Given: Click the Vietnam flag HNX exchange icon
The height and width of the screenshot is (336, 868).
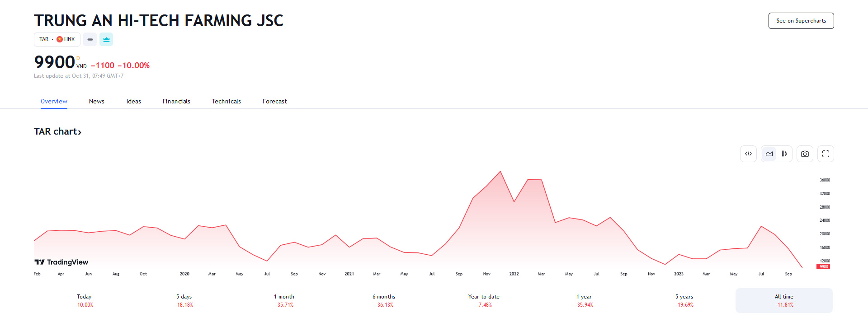Looking at the screenshot, I should 60,39.
